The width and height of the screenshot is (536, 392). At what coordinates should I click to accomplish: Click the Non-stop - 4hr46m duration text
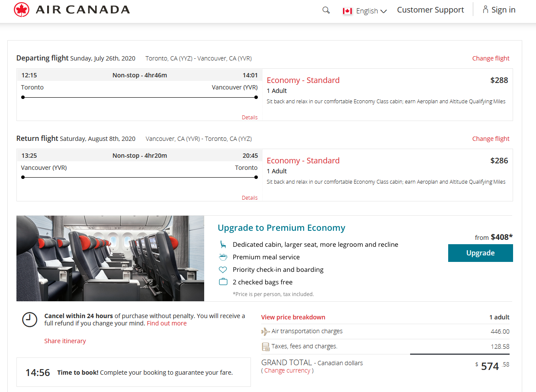click(x=140, y=75)
